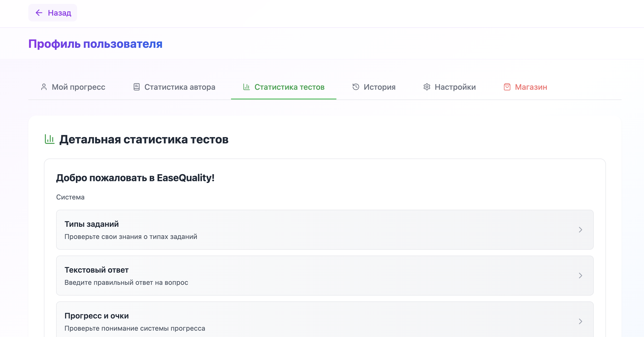Click the document icon for Статистика автора

tap(137, 87)
